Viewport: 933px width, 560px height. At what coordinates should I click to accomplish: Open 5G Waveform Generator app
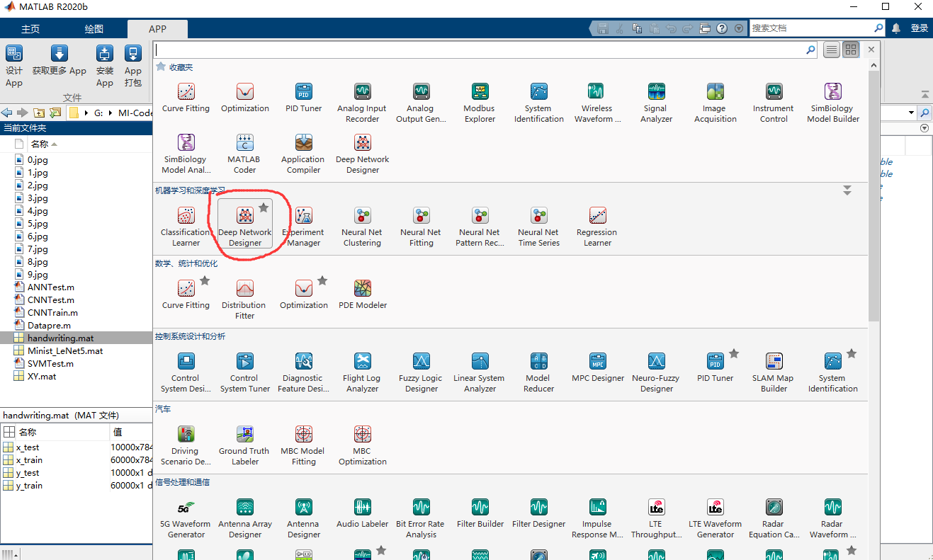[186, 518]
